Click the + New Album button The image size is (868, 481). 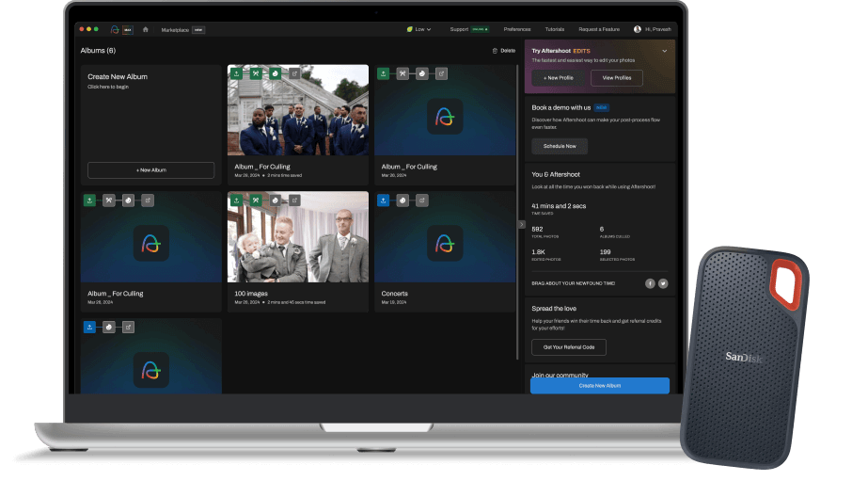151,170
